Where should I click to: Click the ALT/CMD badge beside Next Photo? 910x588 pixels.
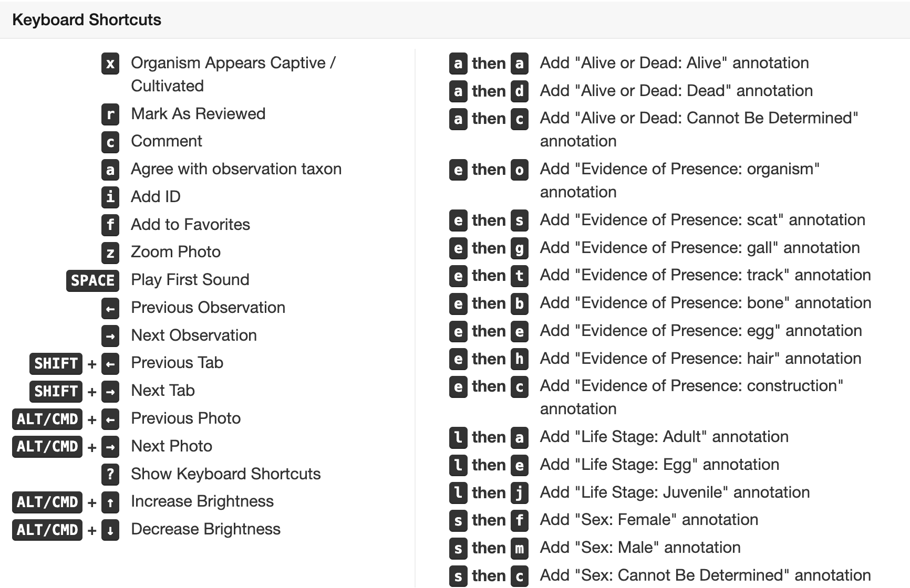pyautogui.click(x=47, y=446)
